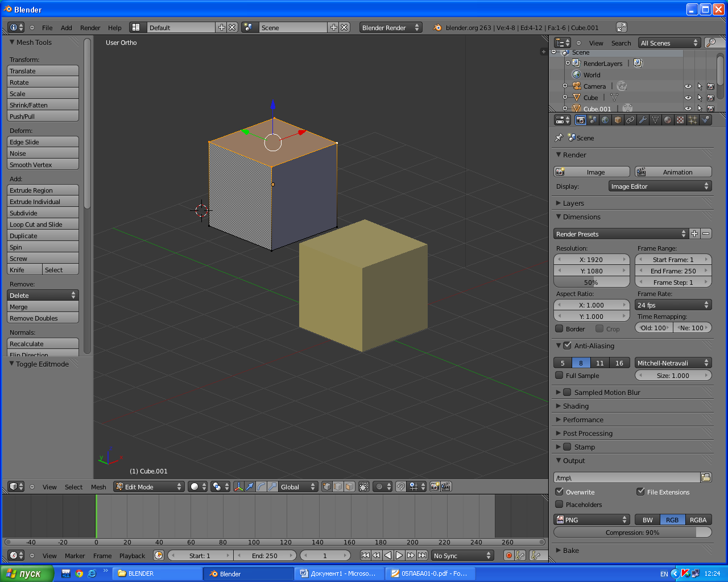
Task: Open the Mitchell-Netravali filter dropdown
Action: click(673, 363)
